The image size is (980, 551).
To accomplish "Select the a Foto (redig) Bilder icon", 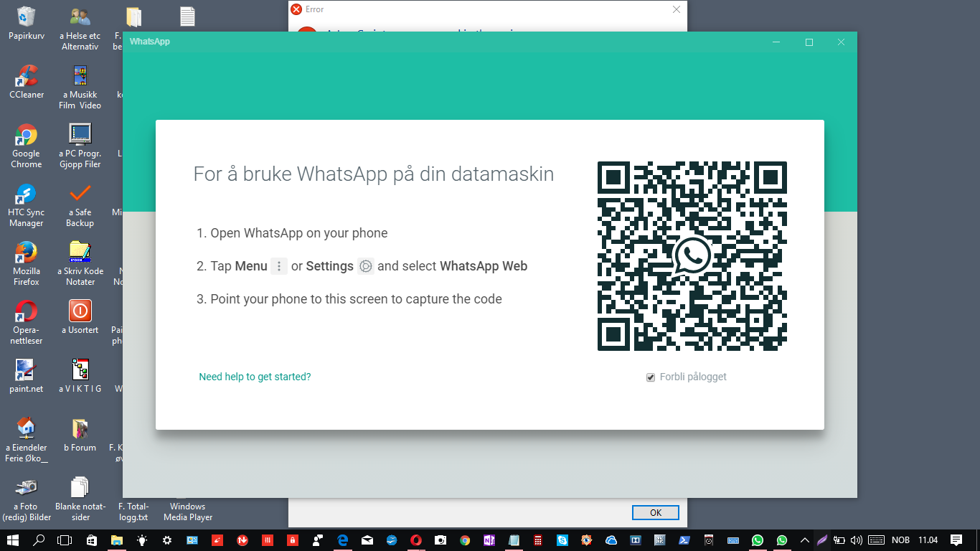I will point(27,499).
